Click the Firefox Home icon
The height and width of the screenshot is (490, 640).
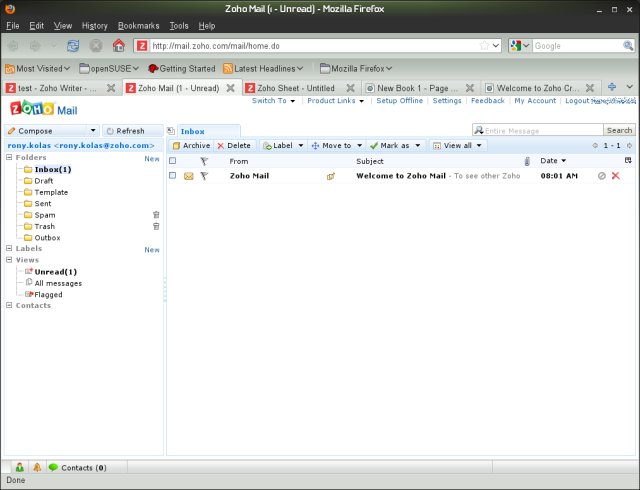[119, 46]
